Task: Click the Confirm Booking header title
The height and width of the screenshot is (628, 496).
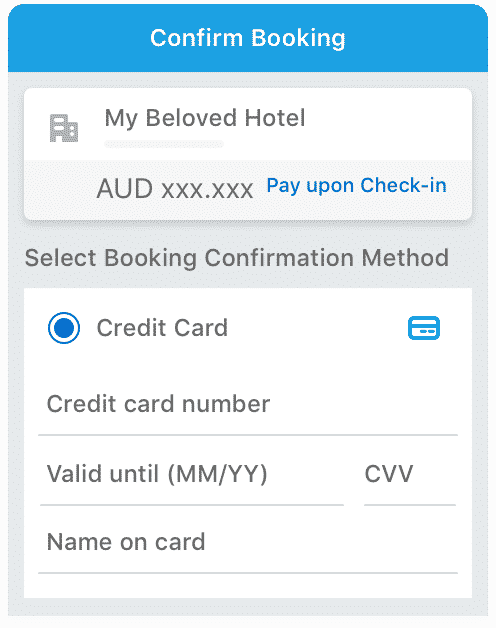Action: click(248, 38)
